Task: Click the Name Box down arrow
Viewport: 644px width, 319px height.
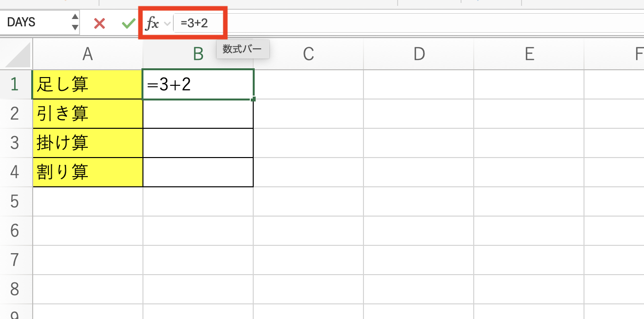Action: tap(74, 26)
